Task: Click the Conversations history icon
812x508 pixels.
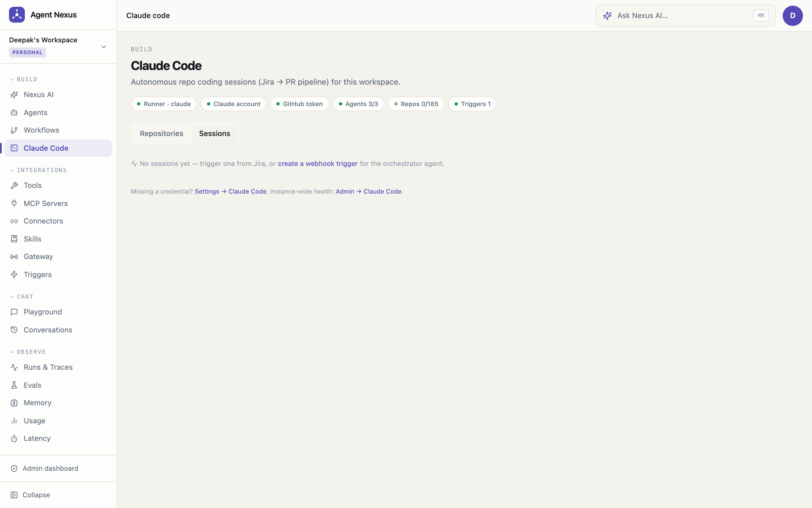Action: click(x=14, y=330)
